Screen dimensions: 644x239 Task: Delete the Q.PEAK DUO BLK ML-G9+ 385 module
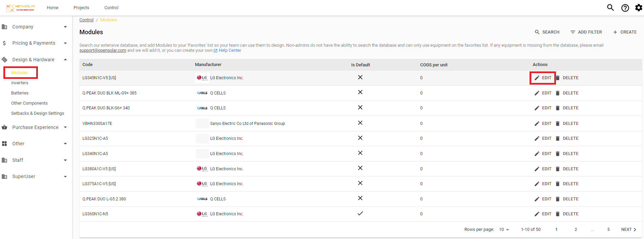(567, 93)
